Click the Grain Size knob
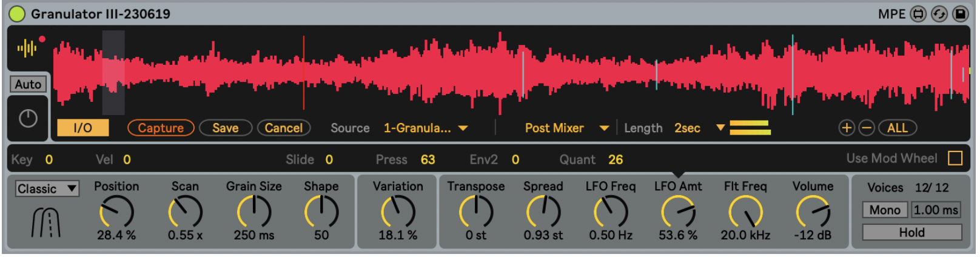 (x=254, y=212)
